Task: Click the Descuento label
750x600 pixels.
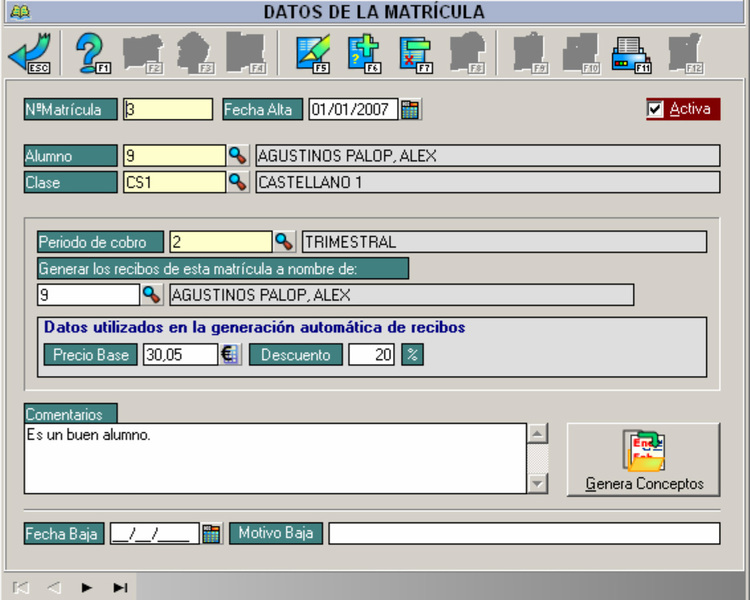Action: coord(296,355)
